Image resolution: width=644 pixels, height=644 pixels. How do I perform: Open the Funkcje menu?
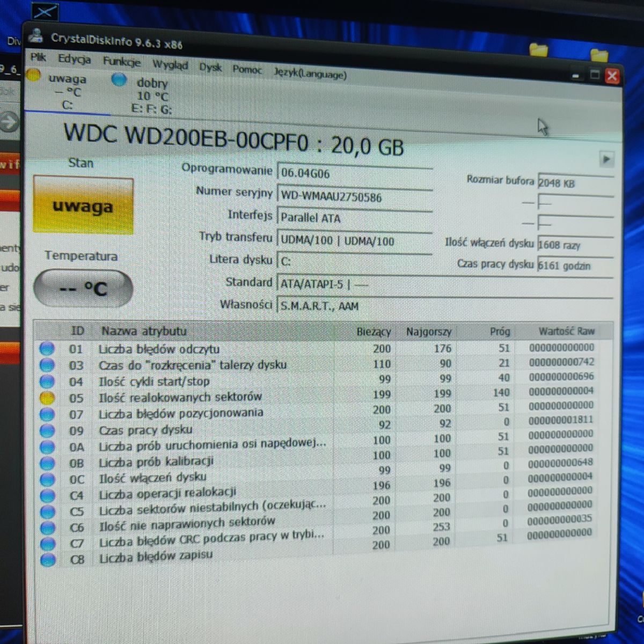click(x=122, y=62)
